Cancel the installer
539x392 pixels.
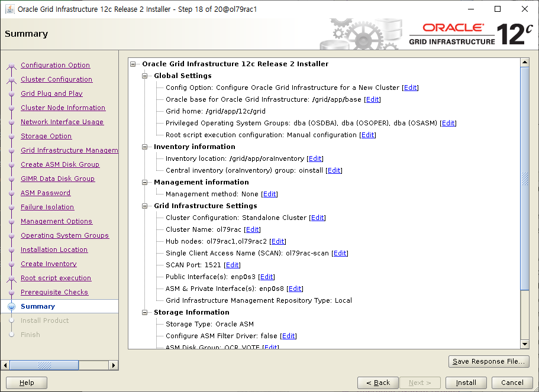(512, 383)
